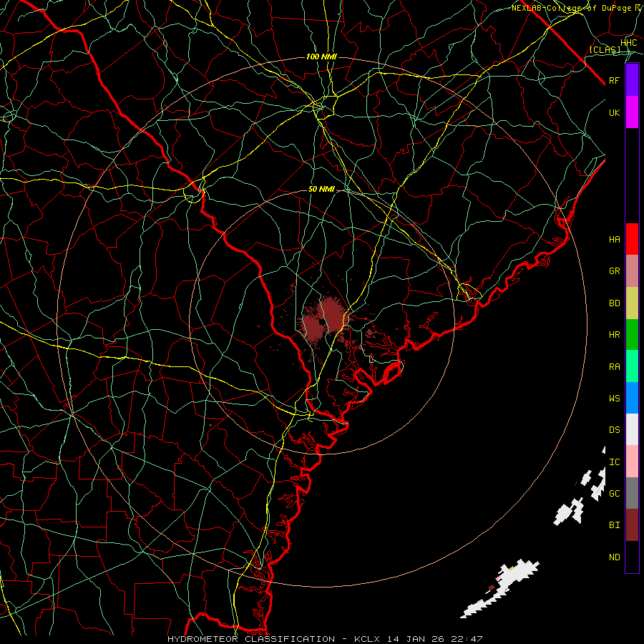The image size is (644, 644).
Task: Click the IC light pink legend swatch
Action: point(632,462)
